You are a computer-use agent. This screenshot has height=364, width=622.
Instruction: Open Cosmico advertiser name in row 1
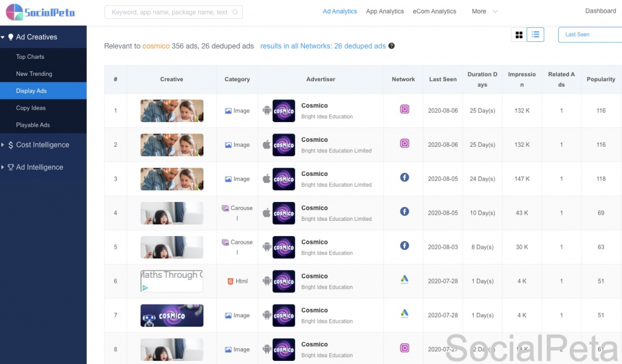pos(314,106)
